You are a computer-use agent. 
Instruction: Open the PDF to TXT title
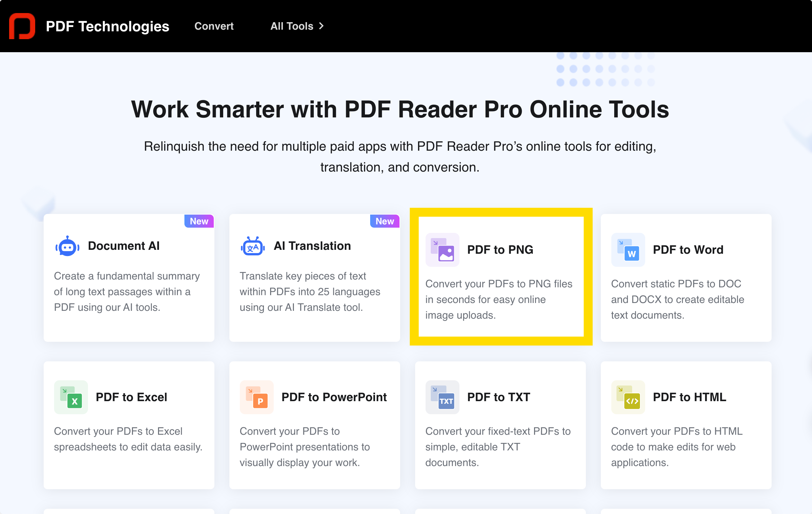(499, 397)
